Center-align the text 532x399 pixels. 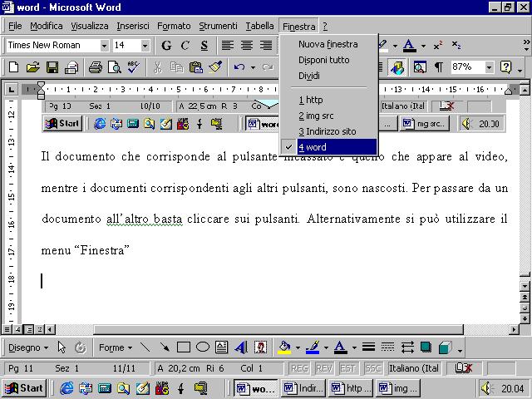[247, 45]
